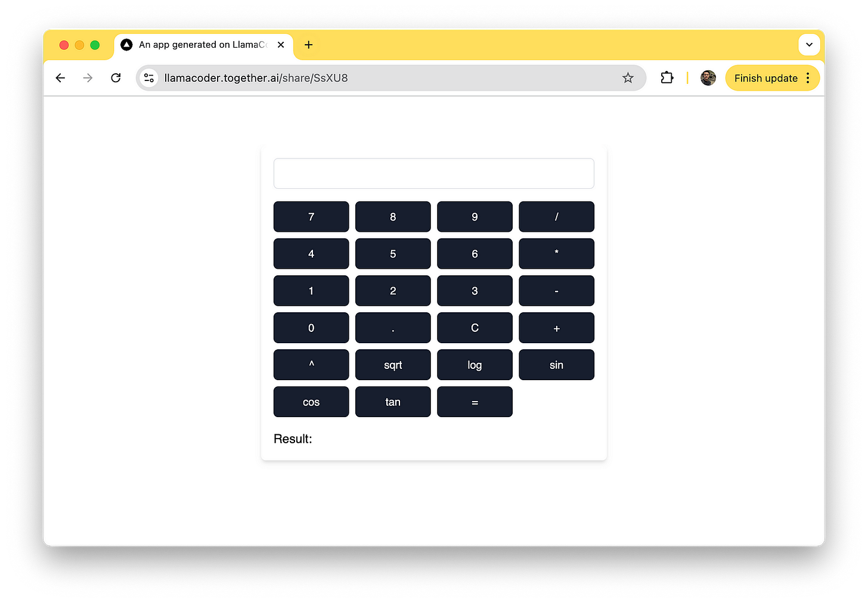868x603 pixels.
Task: Click the LlamaCoder favicon on the tab
Action: [x=126, y=45]
